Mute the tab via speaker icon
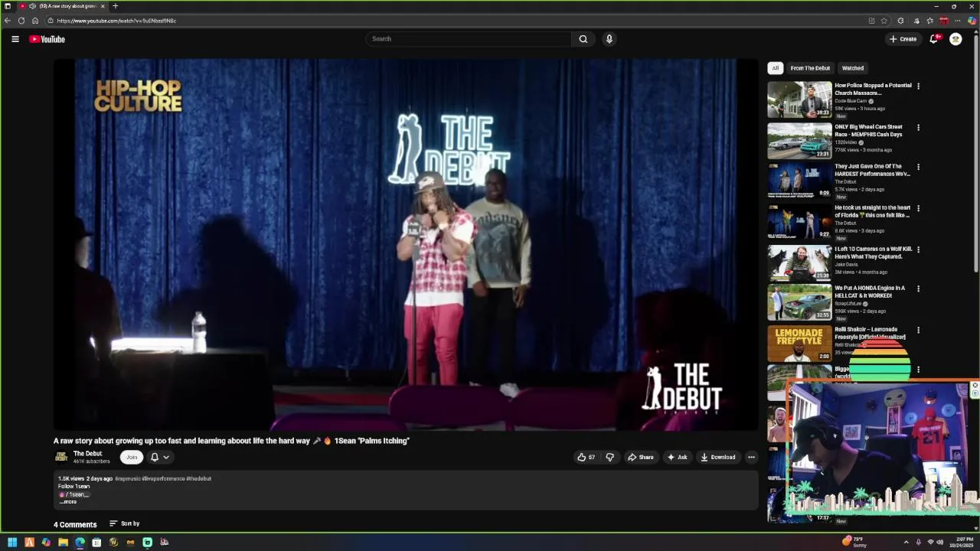The height and width of the screenshot is (551, 980). [x=32, y=6]
